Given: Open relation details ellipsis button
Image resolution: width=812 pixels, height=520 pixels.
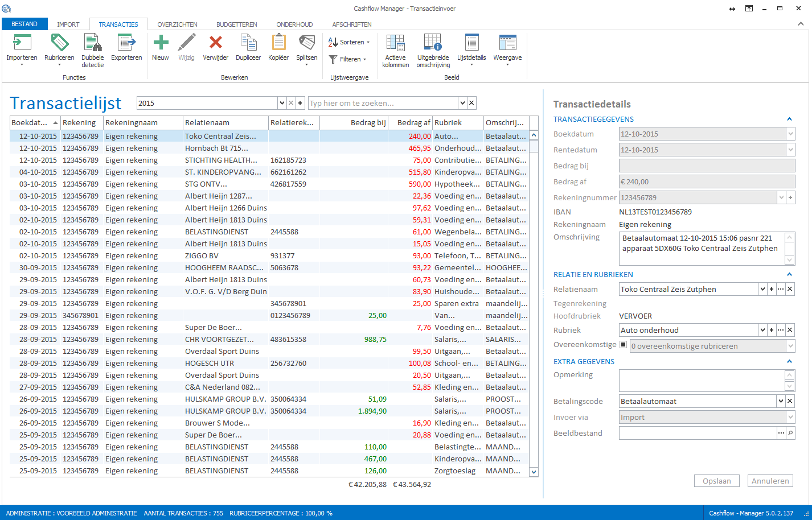Looking at the screenshot, I should tap(781, 289).
